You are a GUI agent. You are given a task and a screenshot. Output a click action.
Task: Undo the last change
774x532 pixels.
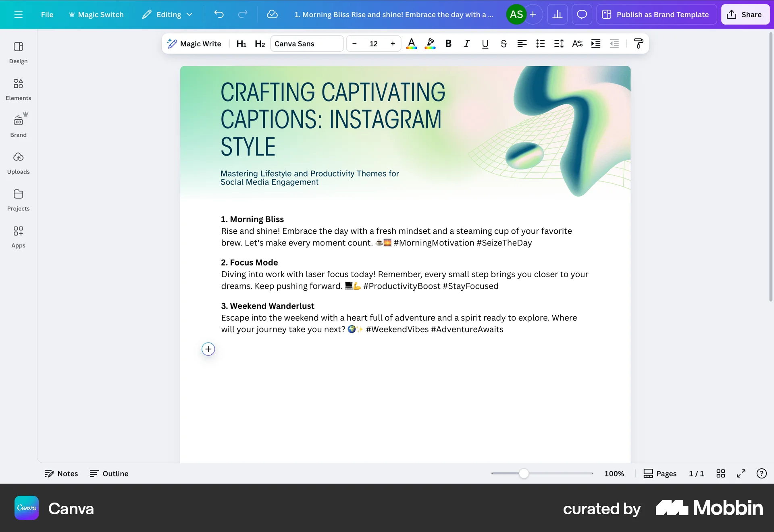[x=219, y=14]
